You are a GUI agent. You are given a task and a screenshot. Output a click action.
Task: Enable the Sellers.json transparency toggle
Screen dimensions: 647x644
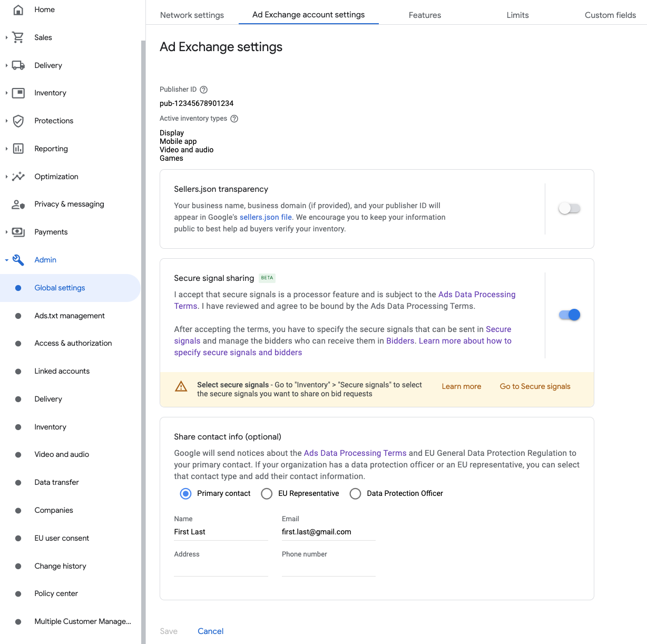click(x=569, y=209)
